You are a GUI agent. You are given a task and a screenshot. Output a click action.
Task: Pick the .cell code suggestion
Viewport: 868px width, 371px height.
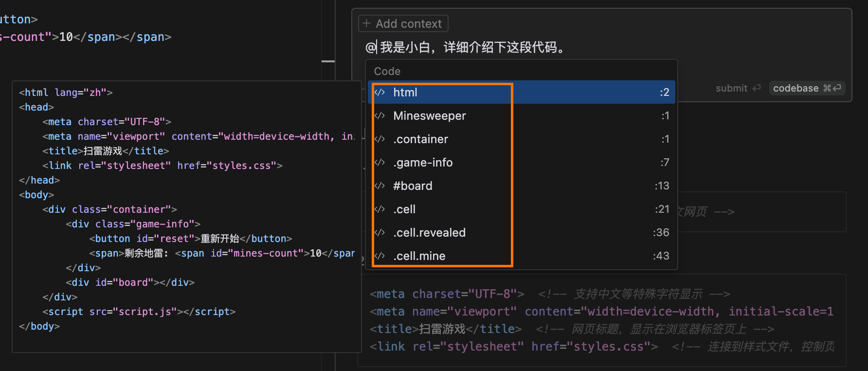pyautogui.click(x=522, y=209)
